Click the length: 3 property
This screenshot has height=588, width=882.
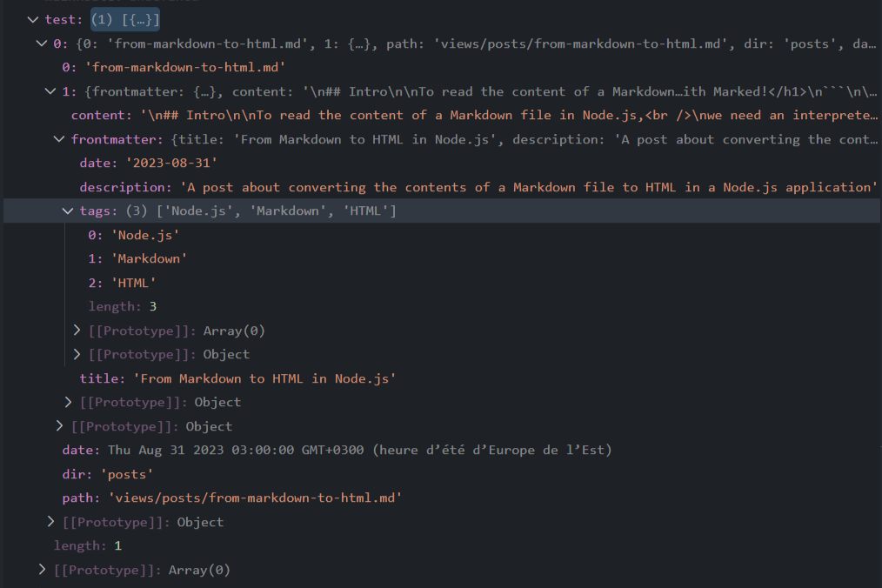click(x=123, y=307)
